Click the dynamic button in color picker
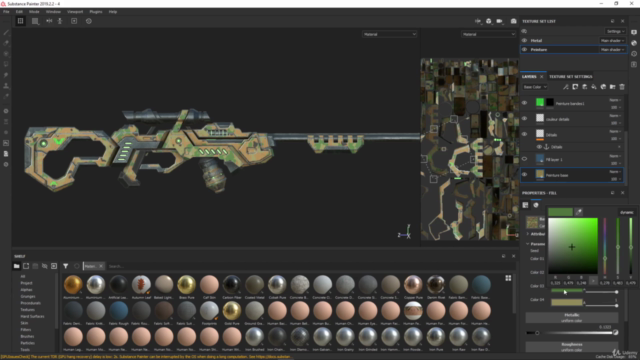This screenshot has height=360, width=640. [x=627, y=212]
